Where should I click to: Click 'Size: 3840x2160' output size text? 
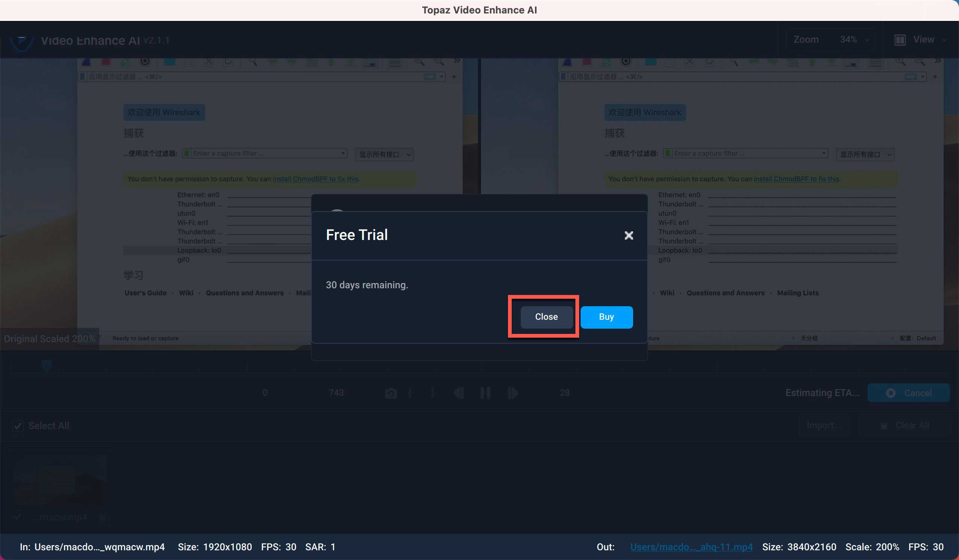coord(799,547)
